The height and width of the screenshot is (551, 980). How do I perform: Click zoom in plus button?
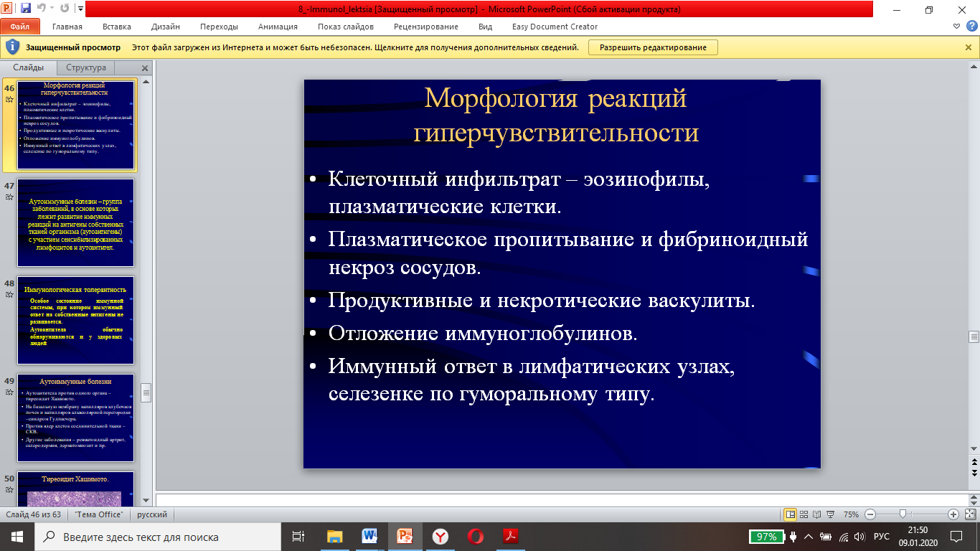(x=953, y=514)
